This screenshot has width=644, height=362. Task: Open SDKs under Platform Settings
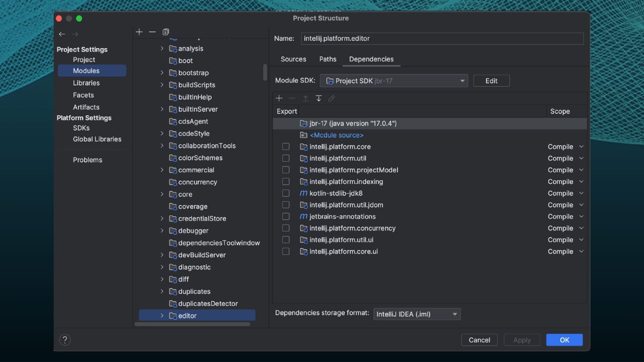(81, 128)
